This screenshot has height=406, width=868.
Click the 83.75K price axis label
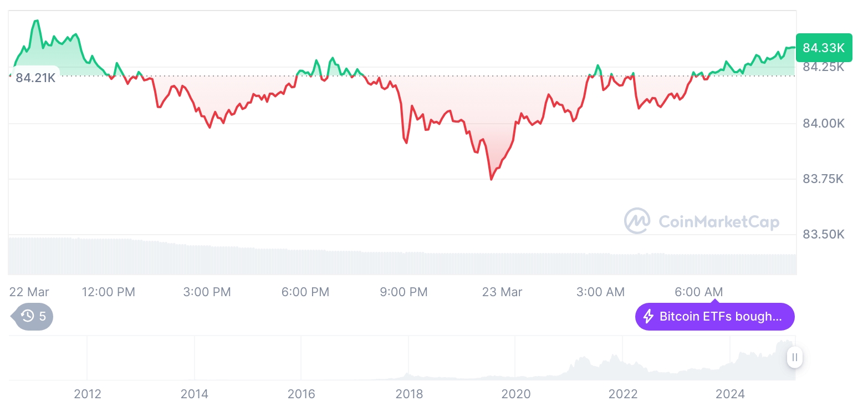tap(823, 179)
